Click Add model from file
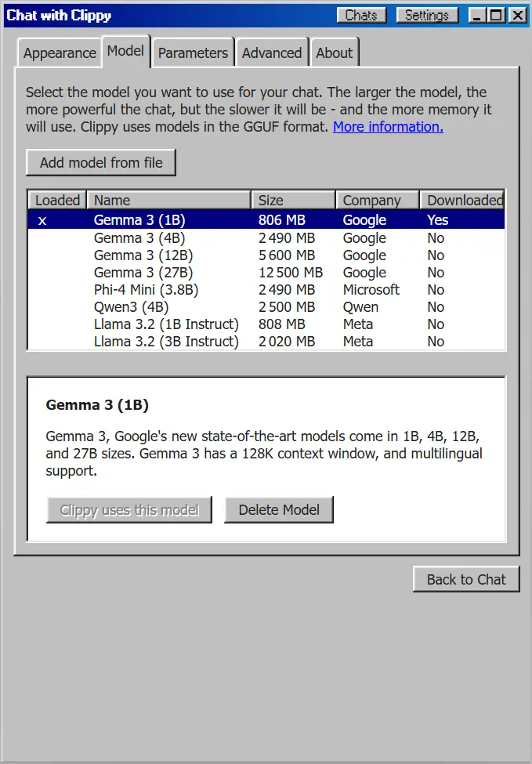 pyautogui.click(x=101, y=162)
